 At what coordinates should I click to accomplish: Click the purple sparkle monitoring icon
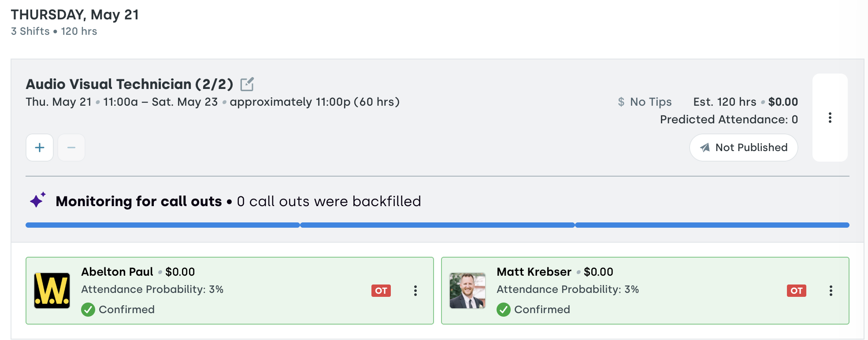37,200
